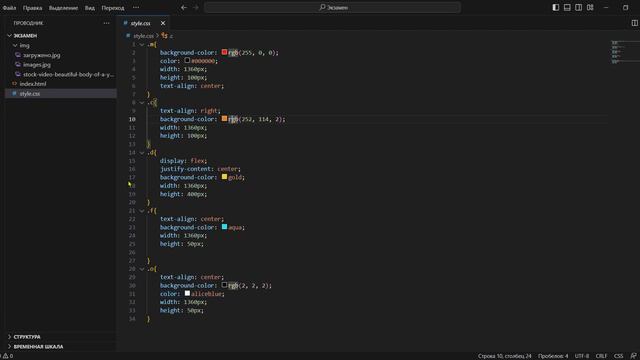Click the image icon of the stock-video file
This screenshot has height=360, width=640.
coord(18,74)
